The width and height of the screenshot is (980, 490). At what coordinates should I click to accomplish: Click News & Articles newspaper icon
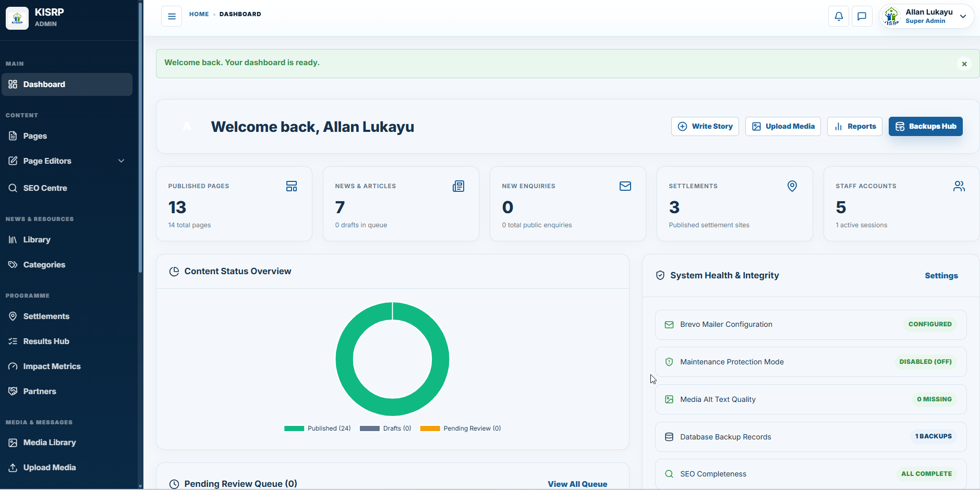458,186
